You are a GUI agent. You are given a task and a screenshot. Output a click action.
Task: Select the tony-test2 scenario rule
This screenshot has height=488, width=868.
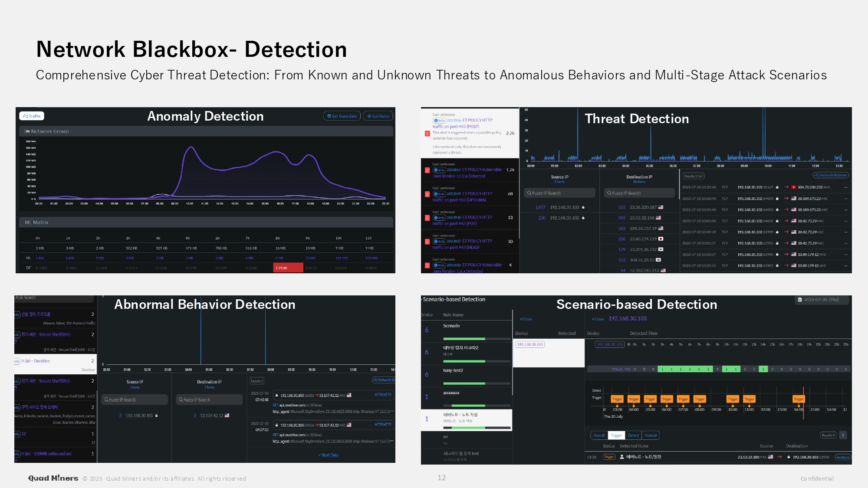(453, 371)
